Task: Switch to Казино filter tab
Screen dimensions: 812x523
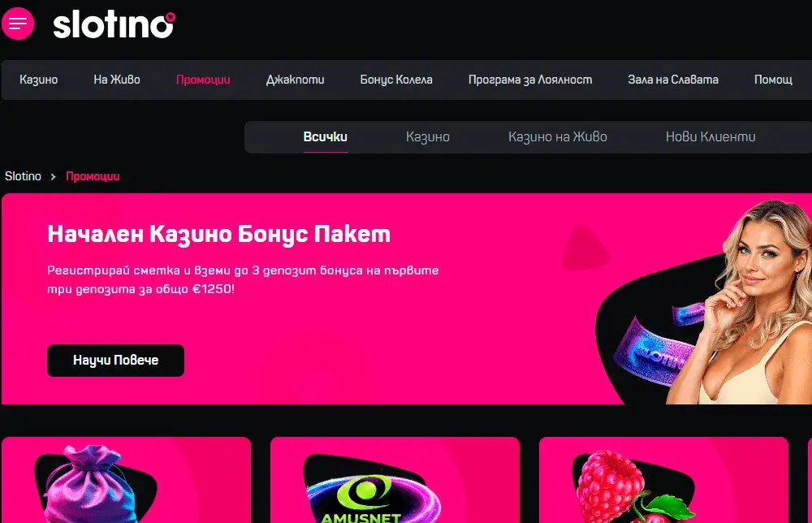Action: pyautogui.click(x=428, y=136)
